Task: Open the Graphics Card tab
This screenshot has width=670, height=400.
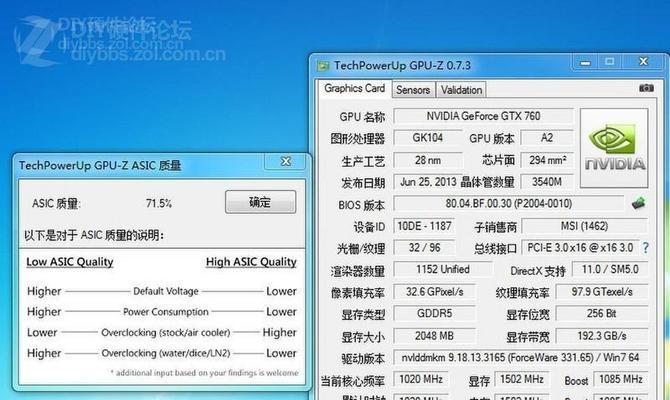Action: pyautogui.click(x=354, y=88)
